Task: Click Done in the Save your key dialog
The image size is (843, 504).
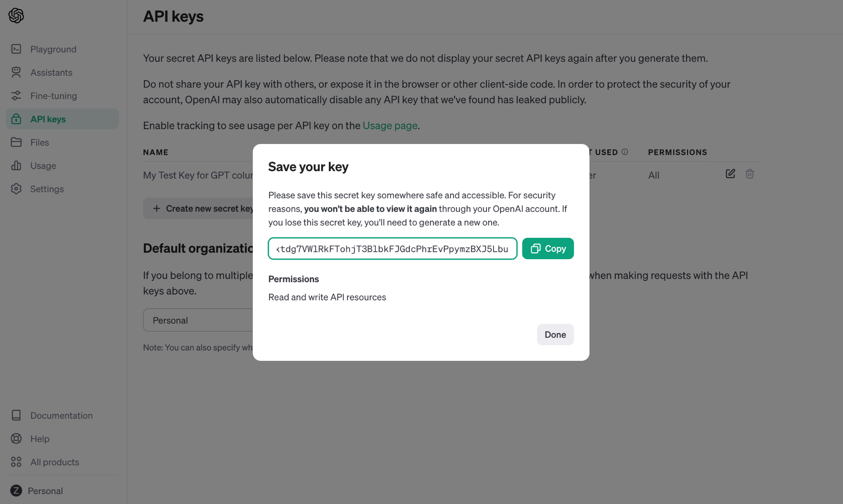Action: (555, 334)
